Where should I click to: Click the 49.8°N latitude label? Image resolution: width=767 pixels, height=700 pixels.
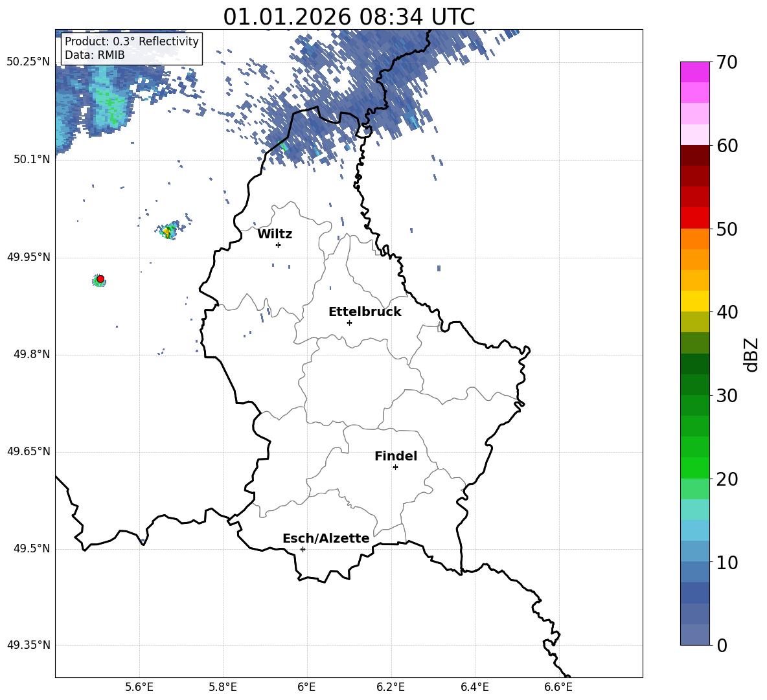[32, 354]
